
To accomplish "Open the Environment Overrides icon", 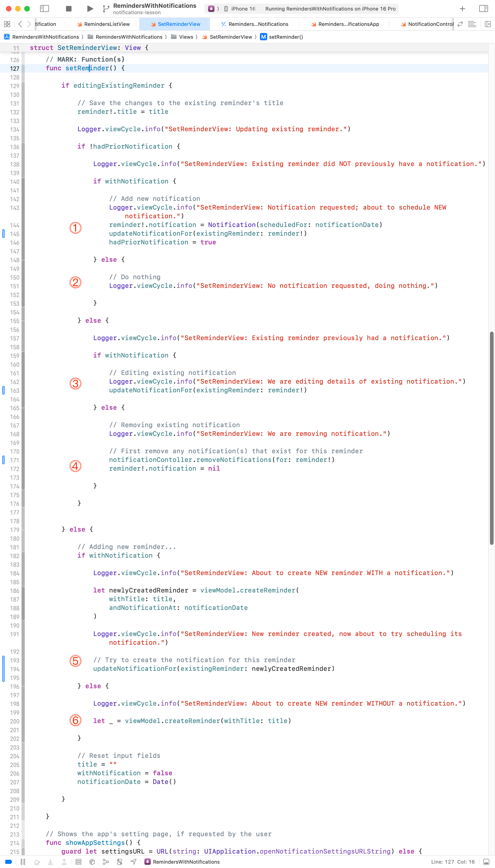I will (120, 862).
